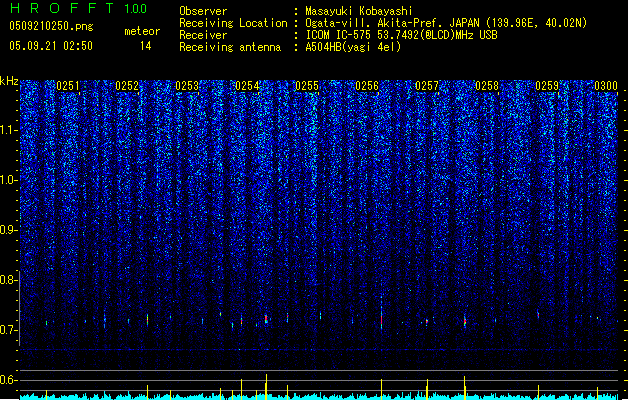The image size is (629, 400).
Task: Select the file name 0509210250.png
Action: pyautogui.click(x=51, y=26)
